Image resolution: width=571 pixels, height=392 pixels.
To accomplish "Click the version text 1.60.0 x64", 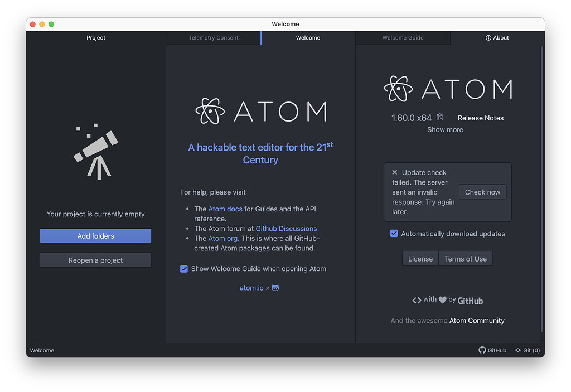I will tap(412, 118).
